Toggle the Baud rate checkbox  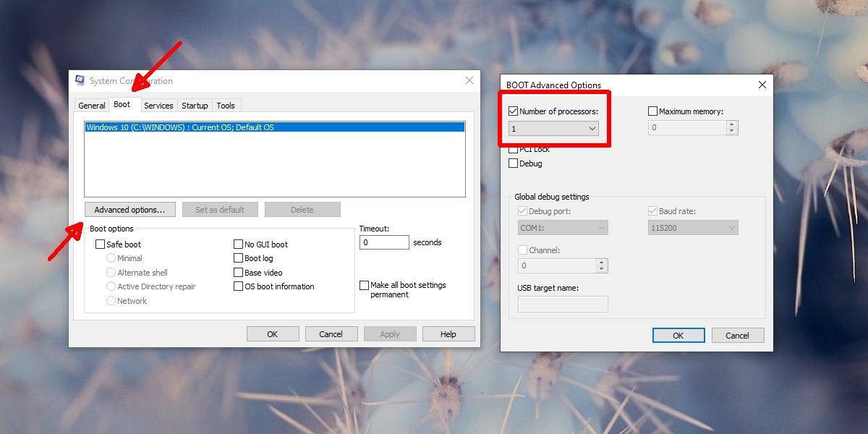point(653,211)
